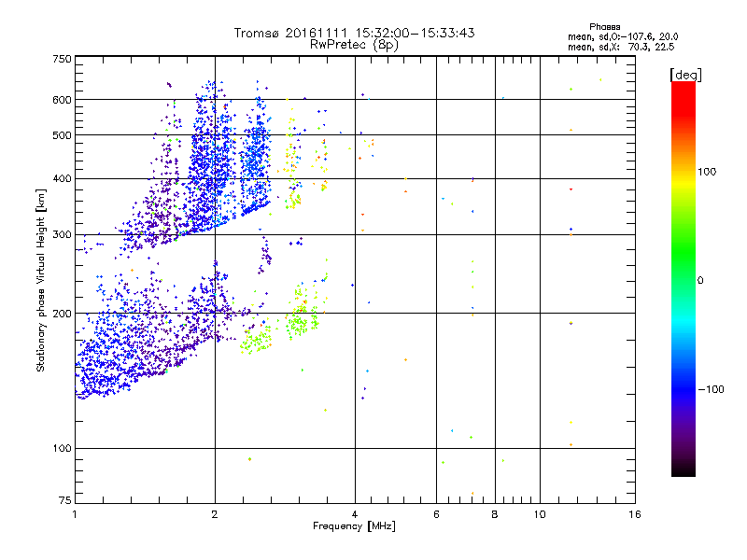Click the x-axis tick label '1'

[75, 514]
